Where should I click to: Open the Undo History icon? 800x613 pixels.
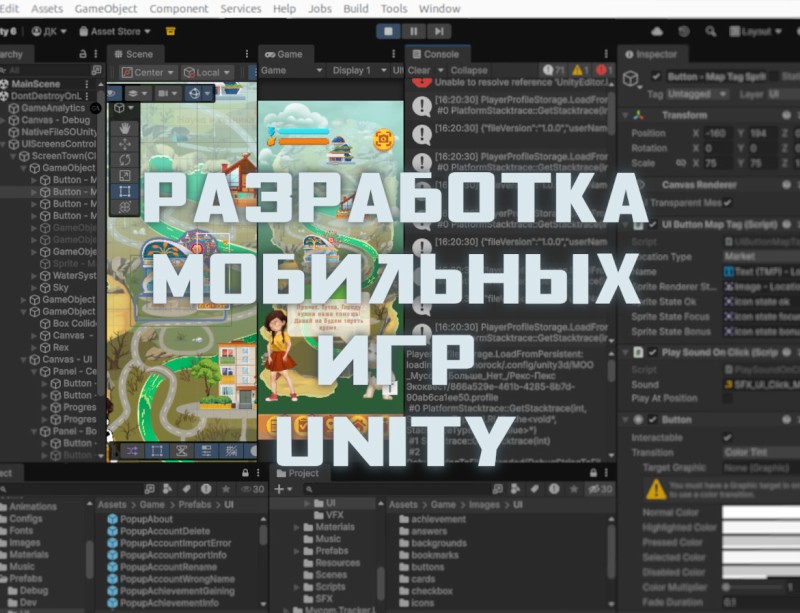click(684, 32)
